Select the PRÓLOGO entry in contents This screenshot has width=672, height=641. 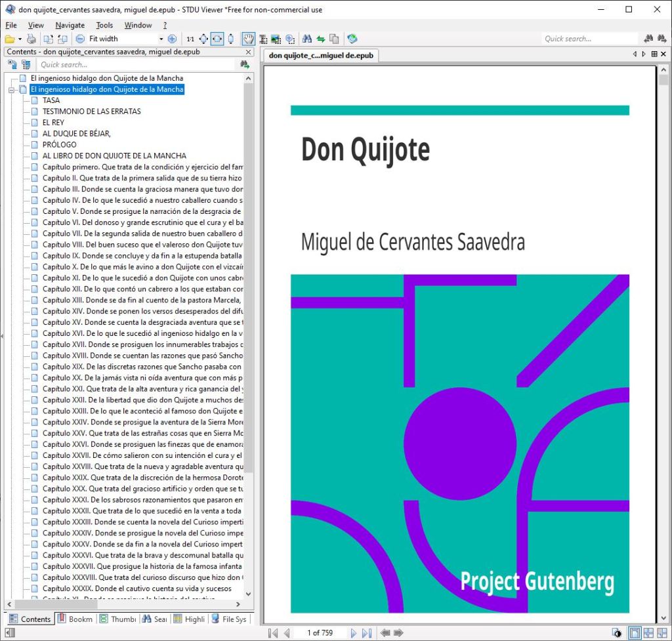(59, 144)
